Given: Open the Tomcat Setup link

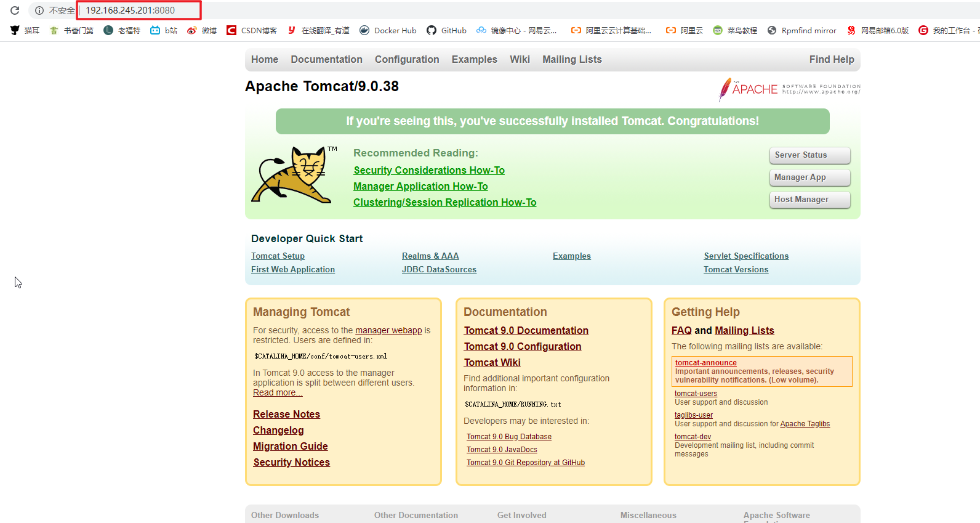Looking at the screenshot, I should click(x=278, y=256).
